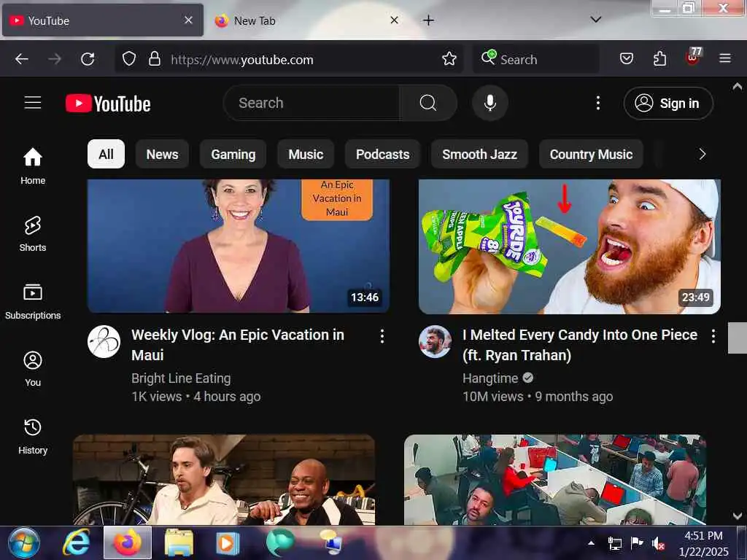Open Bright Line Eating channel name

[x=181, y=378]
